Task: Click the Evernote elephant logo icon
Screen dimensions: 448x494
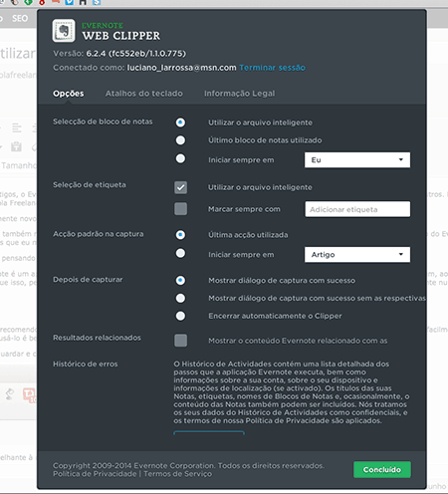Action: (x=64, y=31)
